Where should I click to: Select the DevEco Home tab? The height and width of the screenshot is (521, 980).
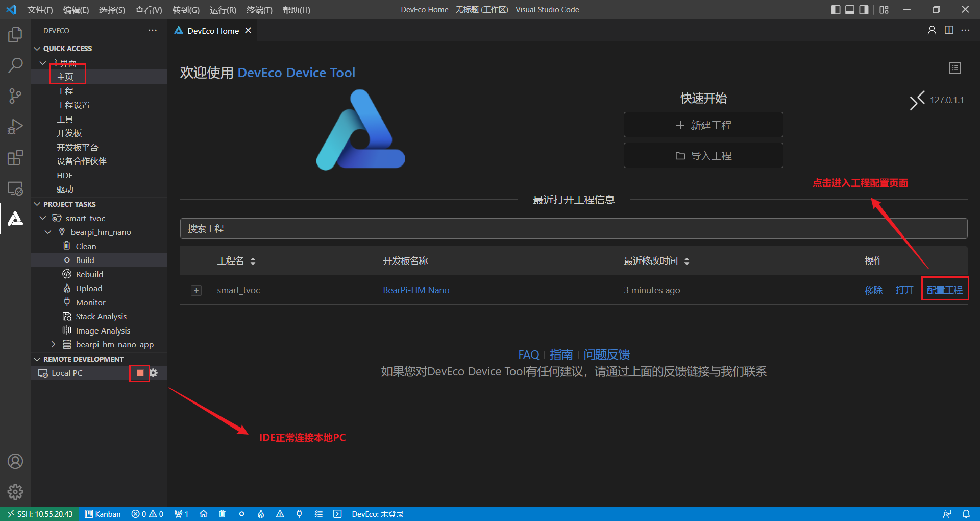[x=213, y=31]
